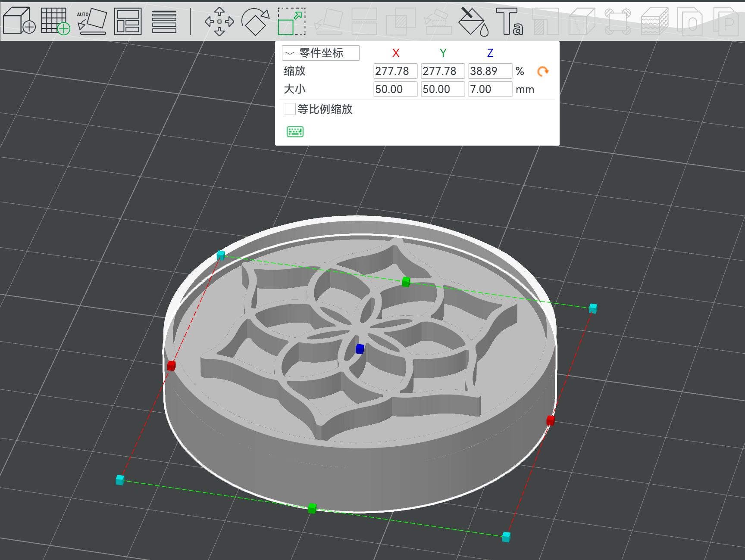Click the add plate grid icon
Screen dimensions: 745x560
55,21
